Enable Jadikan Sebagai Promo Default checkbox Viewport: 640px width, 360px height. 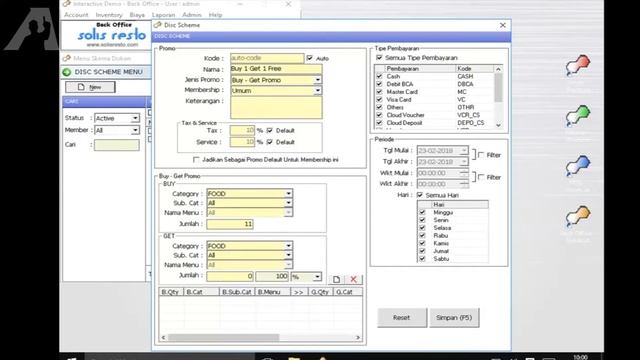(x=196, y=160)
